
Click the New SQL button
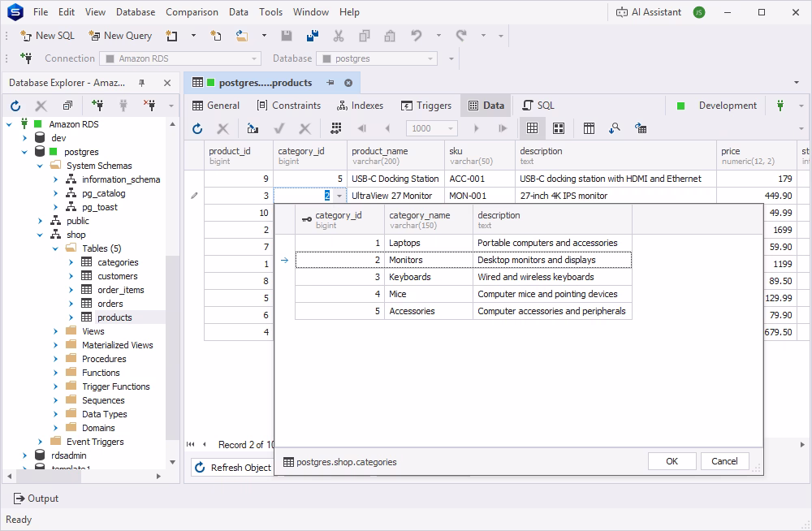47,35
